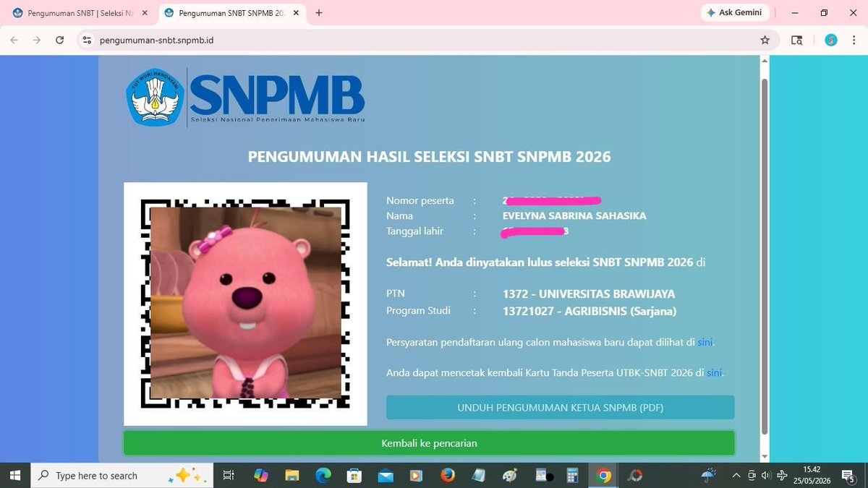This screenshot has width=868, height=488.
Task: Open the 'sini' link for persyaratan pendaftaran ulang
Action: coord(705,342)
